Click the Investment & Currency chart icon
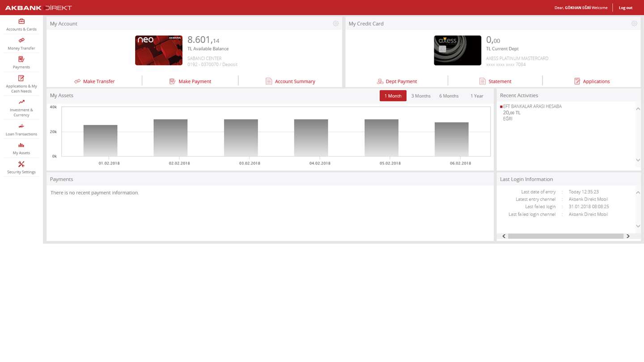644x362 pixels. [21, 102]
